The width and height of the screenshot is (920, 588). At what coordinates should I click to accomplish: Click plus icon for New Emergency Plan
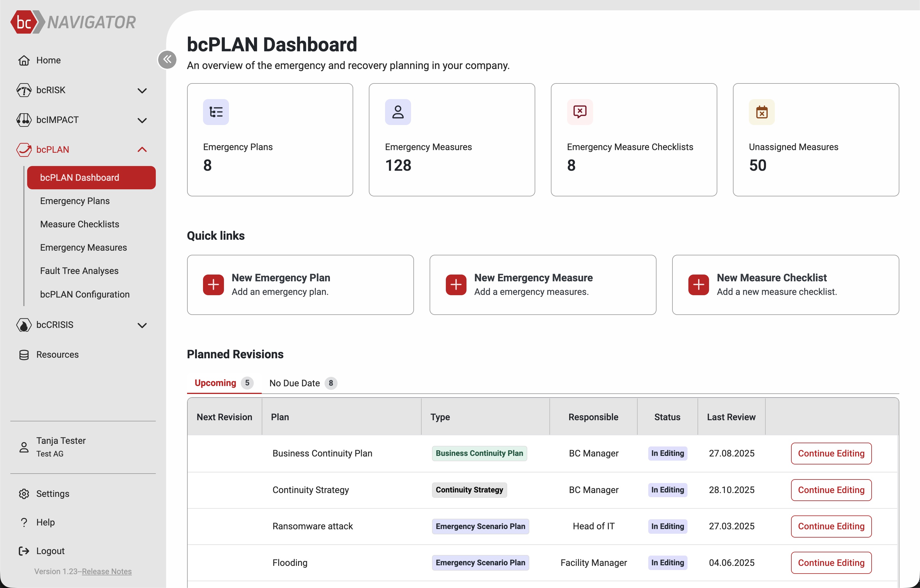coord(213,285)
